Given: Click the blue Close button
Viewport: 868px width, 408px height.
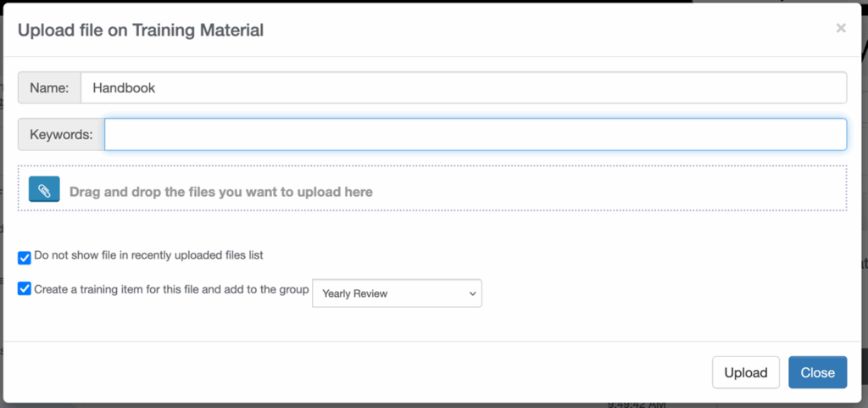Looking at the screenshot, I should pos(818,372).
